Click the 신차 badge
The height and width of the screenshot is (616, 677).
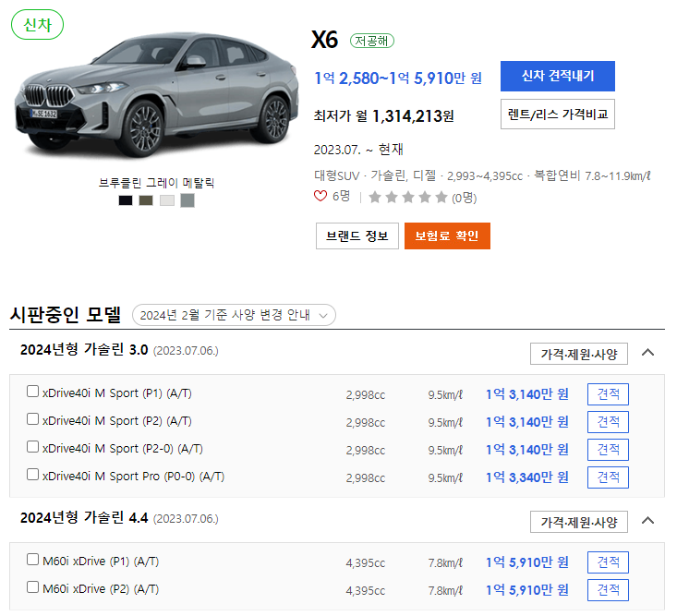[x=37, y=25]
